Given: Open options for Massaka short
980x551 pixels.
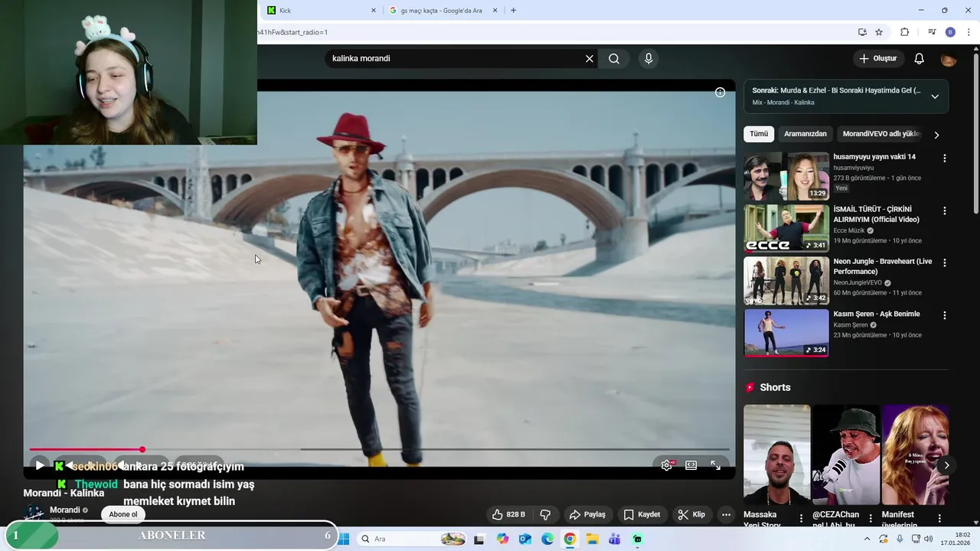Looking at the screenshot, I should tap(801, 518).
